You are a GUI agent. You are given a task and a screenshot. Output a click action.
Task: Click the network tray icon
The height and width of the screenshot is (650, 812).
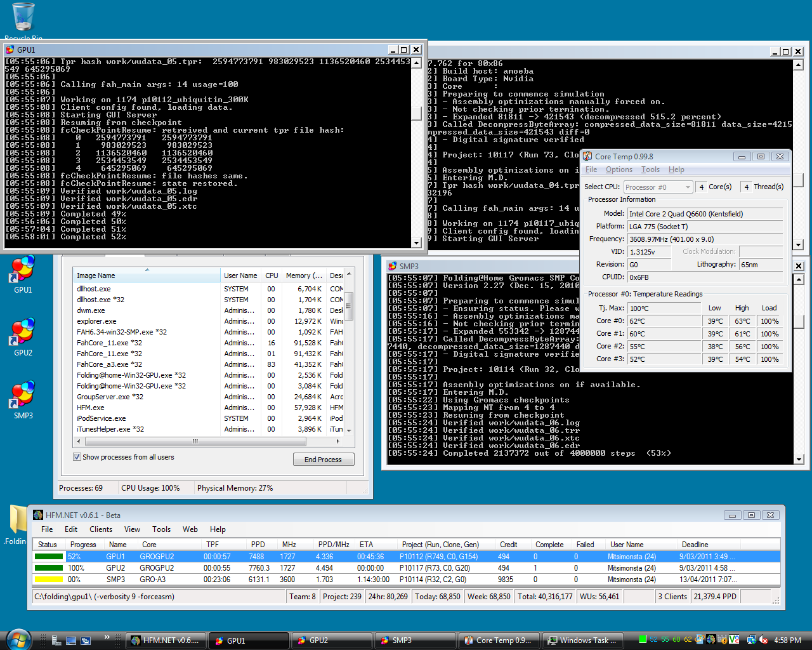click(x=751, y=640)
